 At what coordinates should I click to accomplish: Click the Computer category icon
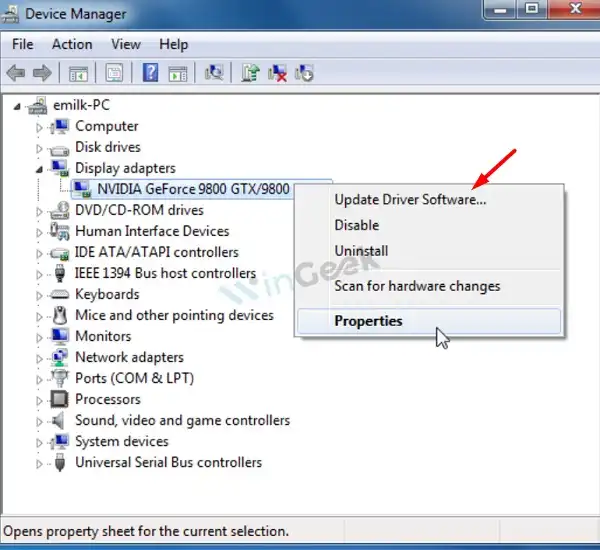tap(60, 126)
